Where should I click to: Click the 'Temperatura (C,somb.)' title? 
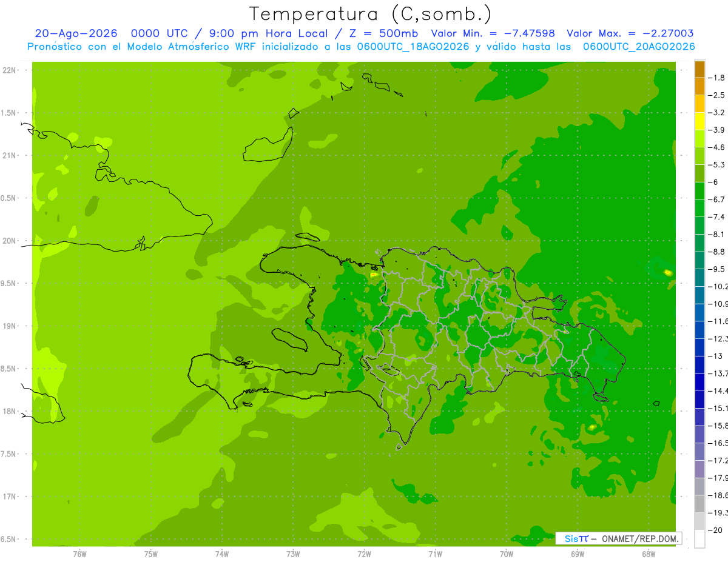[x=371, y=14]
